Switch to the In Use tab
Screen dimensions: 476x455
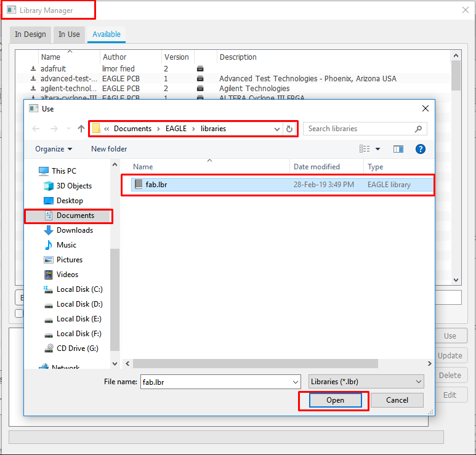[x=69, y=34]
